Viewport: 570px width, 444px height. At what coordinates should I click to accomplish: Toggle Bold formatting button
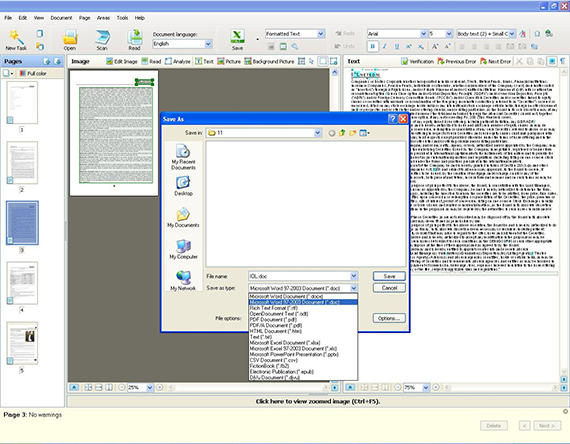pos(373,47)
